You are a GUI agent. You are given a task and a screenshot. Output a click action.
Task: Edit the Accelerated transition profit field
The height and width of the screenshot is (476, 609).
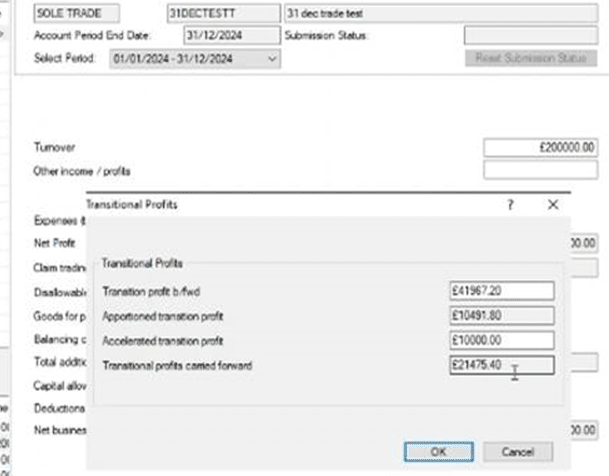(502, 340)
